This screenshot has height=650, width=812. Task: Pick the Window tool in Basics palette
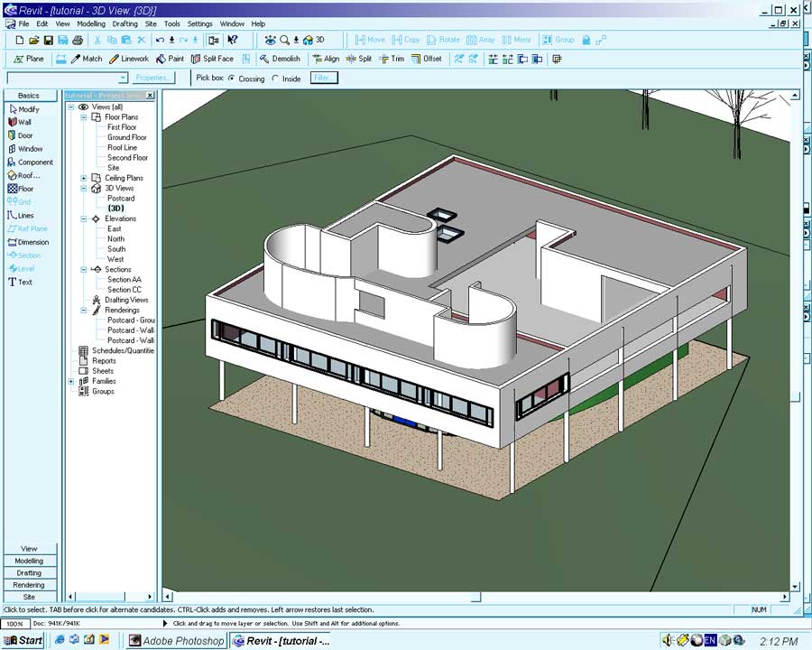pyautogui.click(x=25, y=149)
